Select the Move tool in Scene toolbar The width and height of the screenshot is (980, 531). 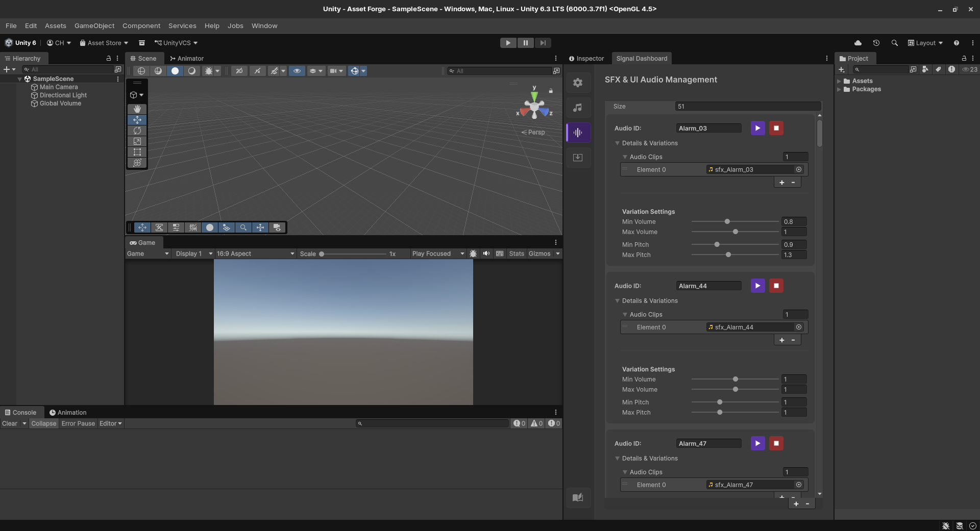(137, 120)
